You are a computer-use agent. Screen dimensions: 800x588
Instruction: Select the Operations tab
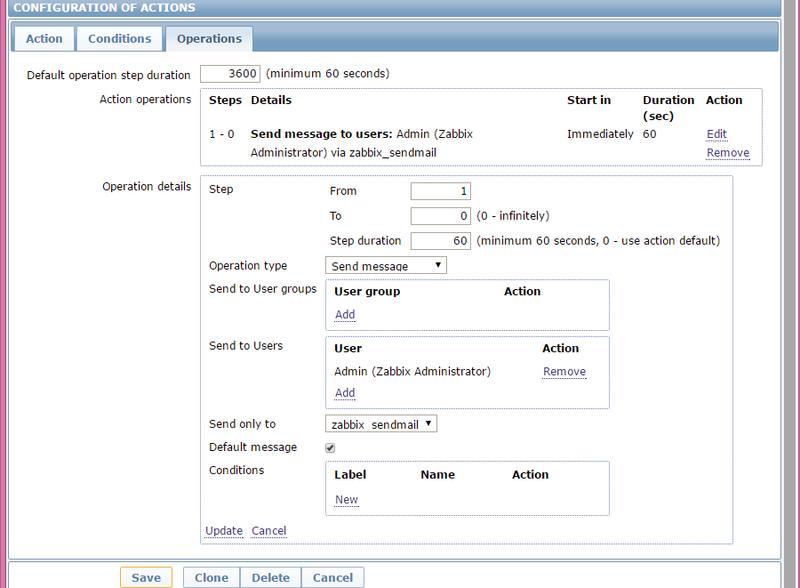(x=209, y=39)
